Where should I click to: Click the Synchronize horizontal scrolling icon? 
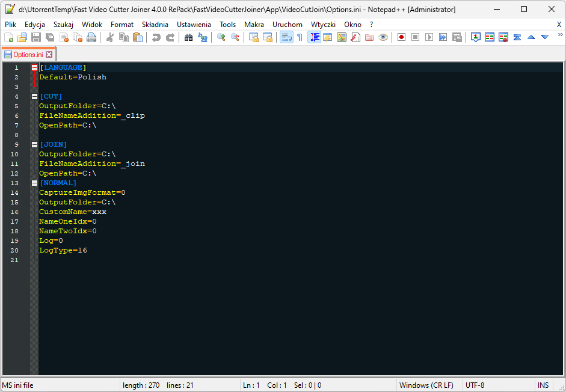pos(268,37)
